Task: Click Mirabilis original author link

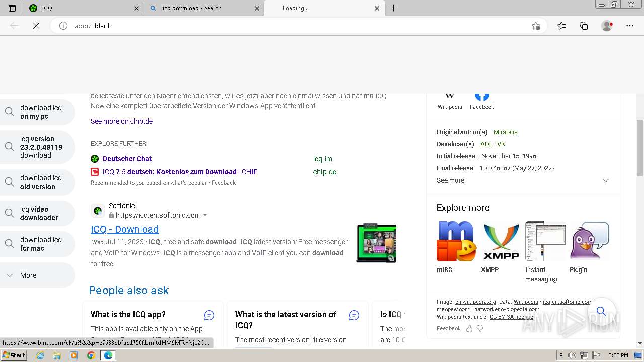Action: [x=505, y=132]
